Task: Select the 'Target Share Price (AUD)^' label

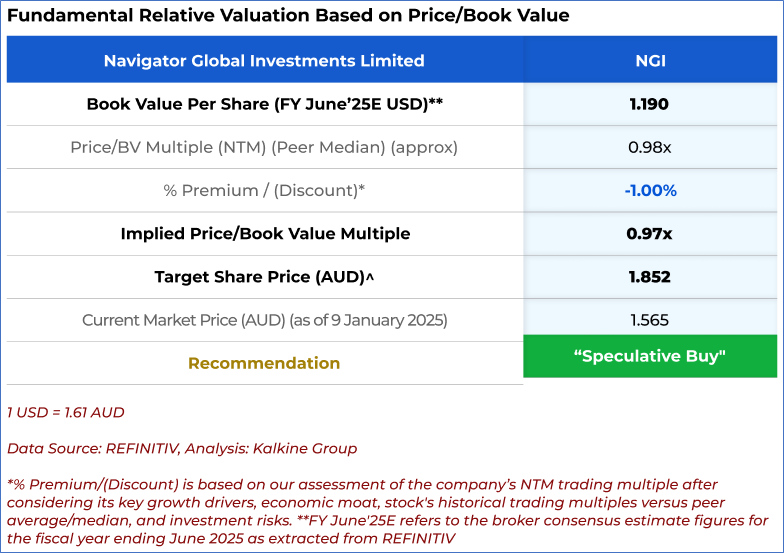Action: coord(264,277)
